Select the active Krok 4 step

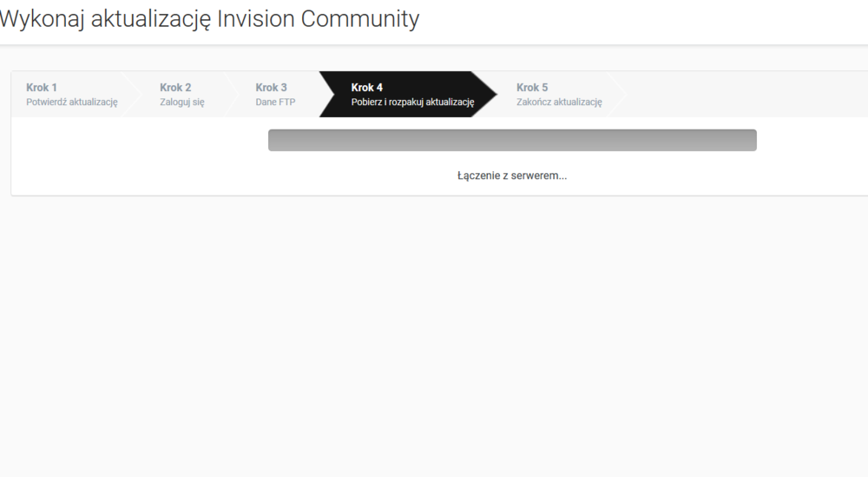pyautogui.click(x=366, y=87)
